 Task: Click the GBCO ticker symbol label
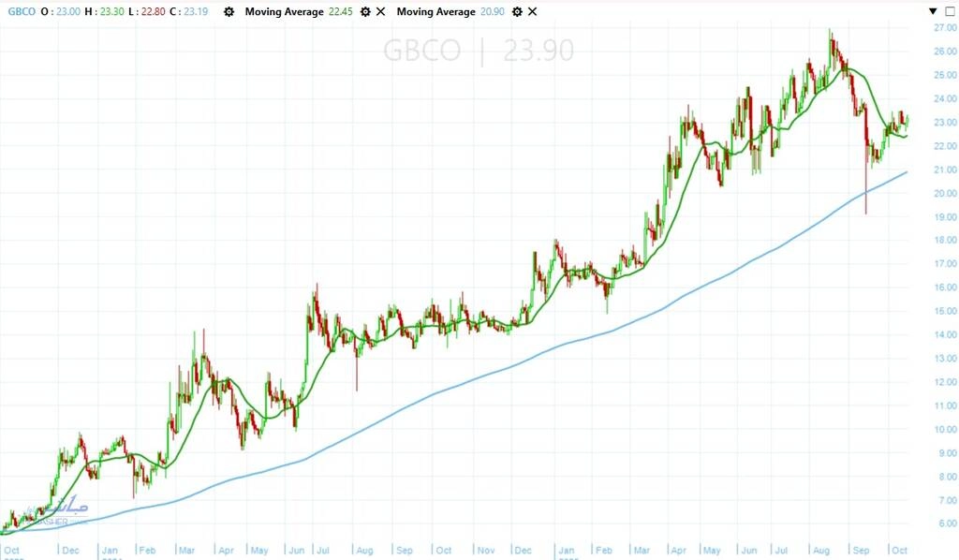(19, 11)
